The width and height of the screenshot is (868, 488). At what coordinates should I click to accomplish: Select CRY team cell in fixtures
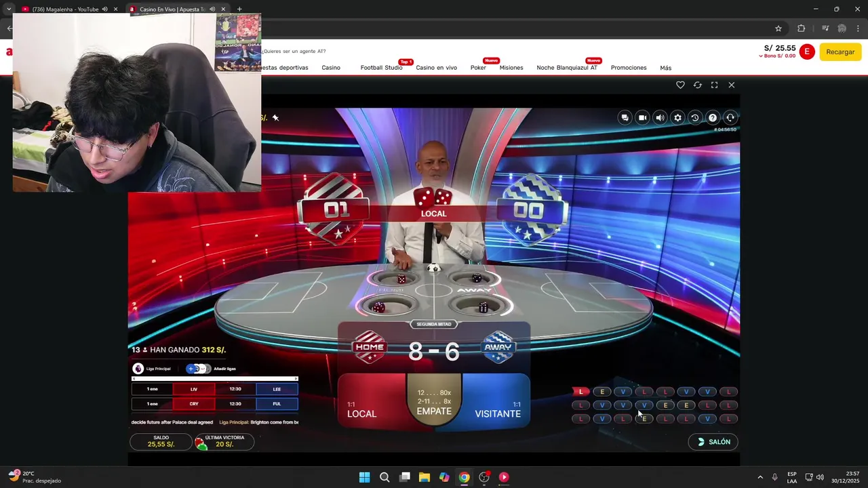click(194, 404)
